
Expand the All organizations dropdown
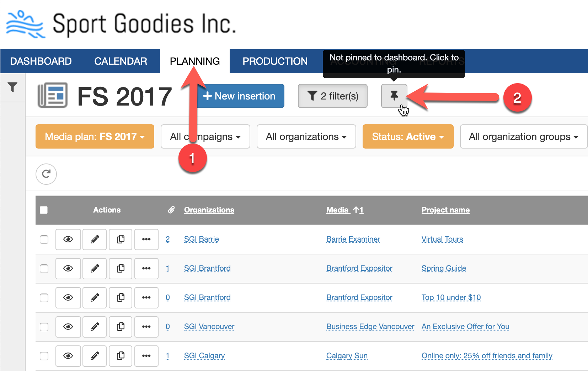tap(306, 136)
